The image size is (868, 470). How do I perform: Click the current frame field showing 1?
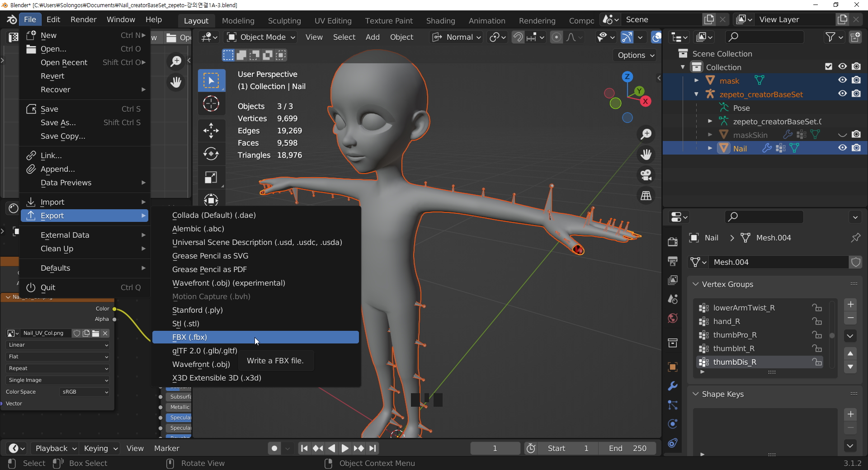[x=495, y=448]
